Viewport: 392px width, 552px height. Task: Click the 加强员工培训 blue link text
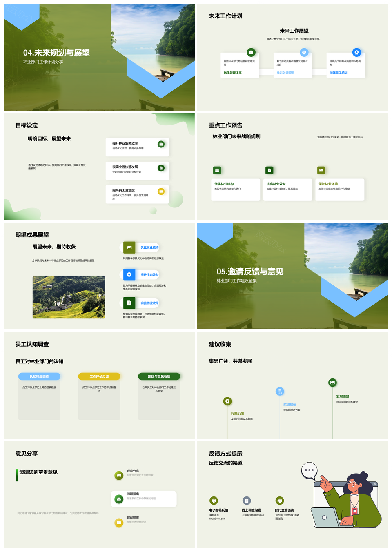(x=339, y=73)
